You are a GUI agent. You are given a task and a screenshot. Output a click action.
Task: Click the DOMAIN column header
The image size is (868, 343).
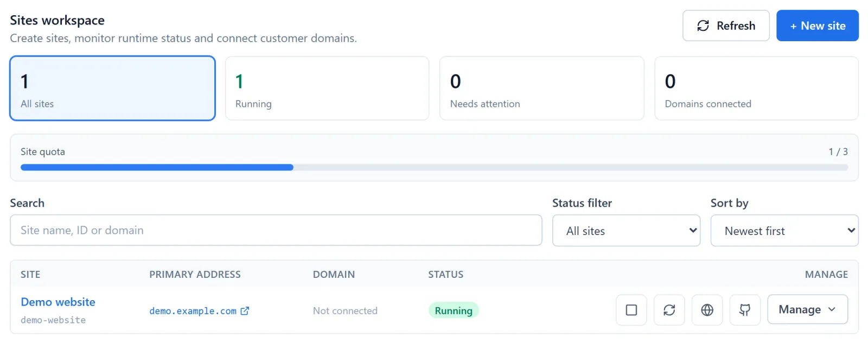click(x=334, y=274)
